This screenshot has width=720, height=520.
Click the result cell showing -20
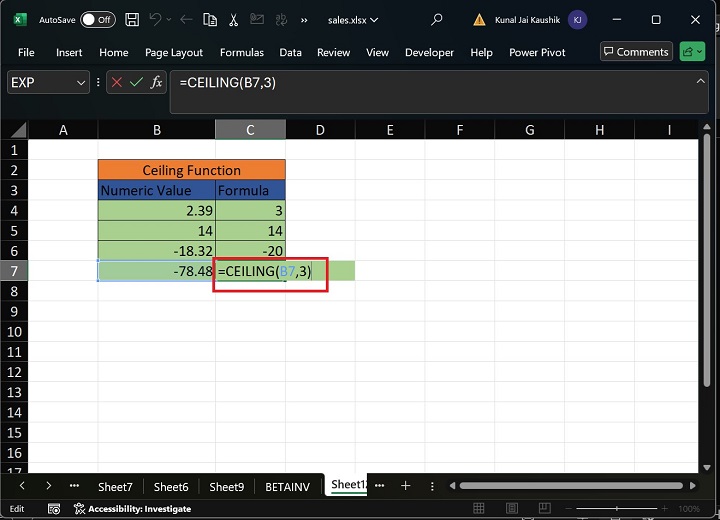250,251
